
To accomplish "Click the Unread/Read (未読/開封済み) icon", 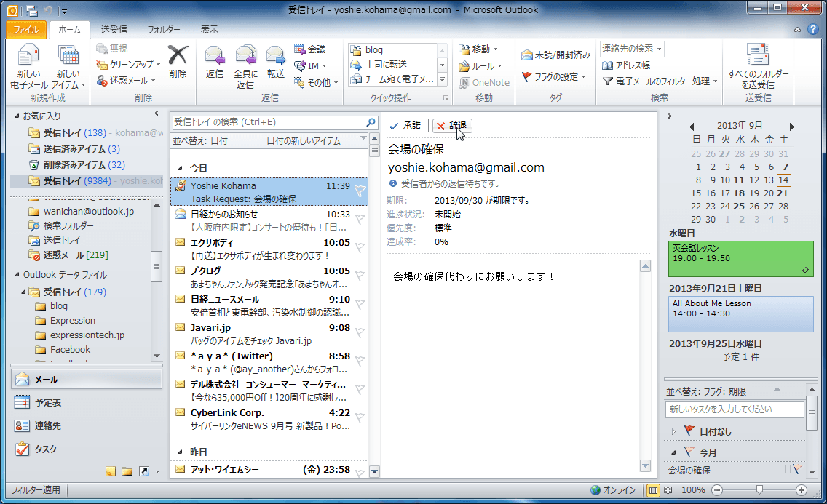I will click(526, 55).
